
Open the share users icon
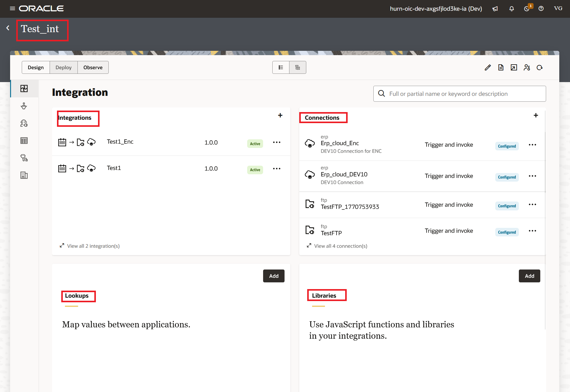pos(527,67)
